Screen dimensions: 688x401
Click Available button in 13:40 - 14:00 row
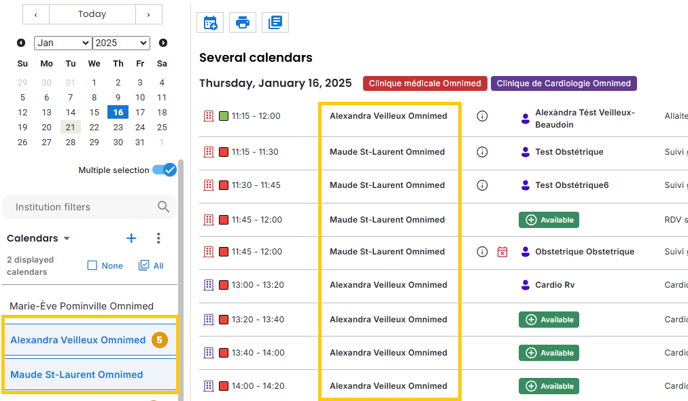coord(549,353)
